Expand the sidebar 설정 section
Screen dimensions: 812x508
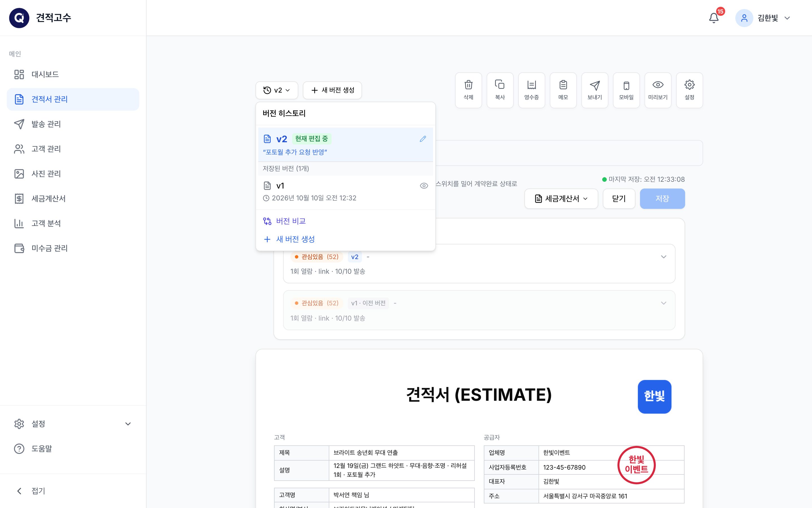[73, 424]
